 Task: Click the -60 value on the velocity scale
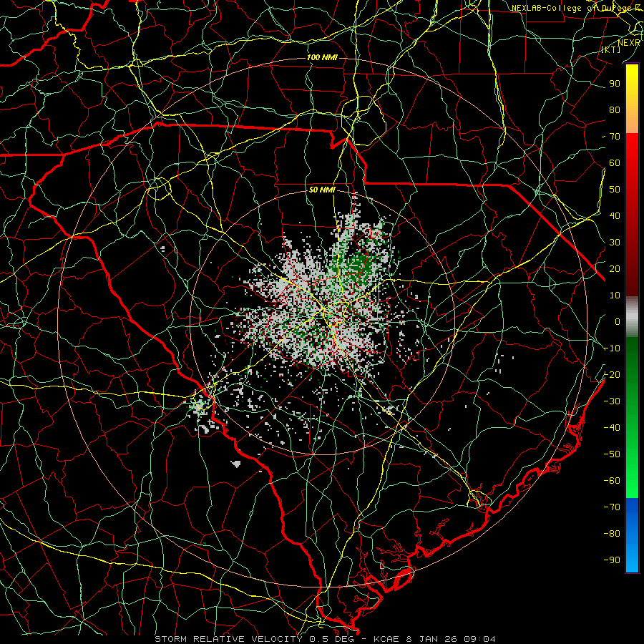pos(612,481)
